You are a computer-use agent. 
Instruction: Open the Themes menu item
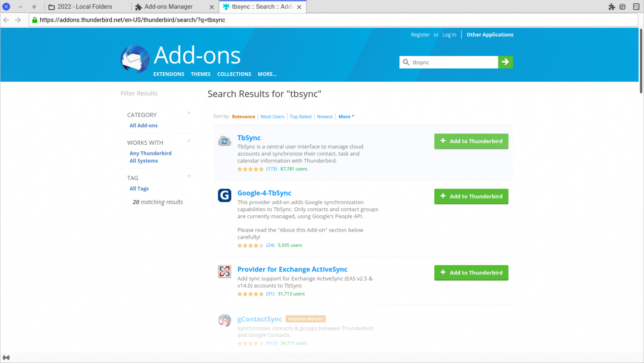(x=200, y=74)
